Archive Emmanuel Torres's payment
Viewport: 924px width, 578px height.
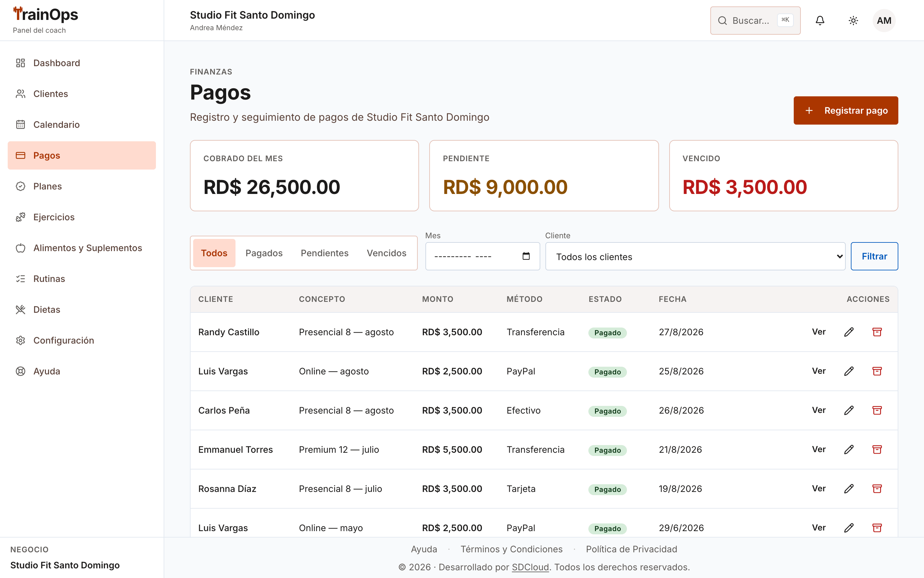(877, 450)
